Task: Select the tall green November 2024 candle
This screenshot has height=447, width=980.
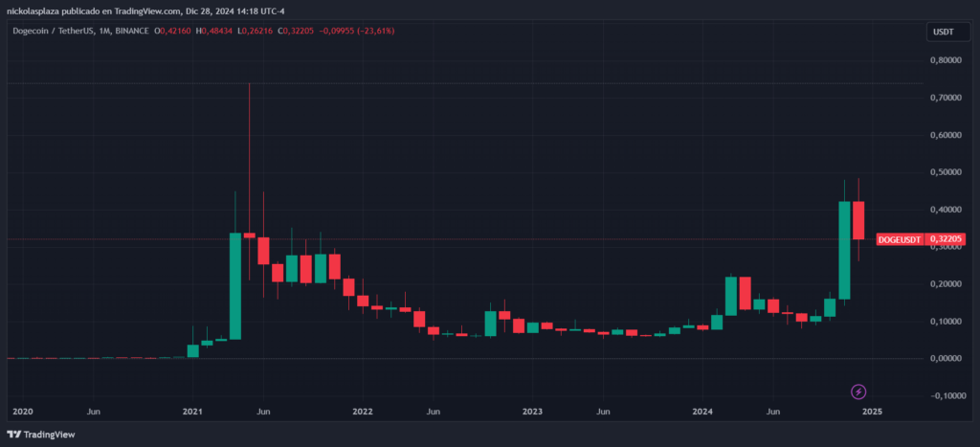Action: (x=844, y=250)
